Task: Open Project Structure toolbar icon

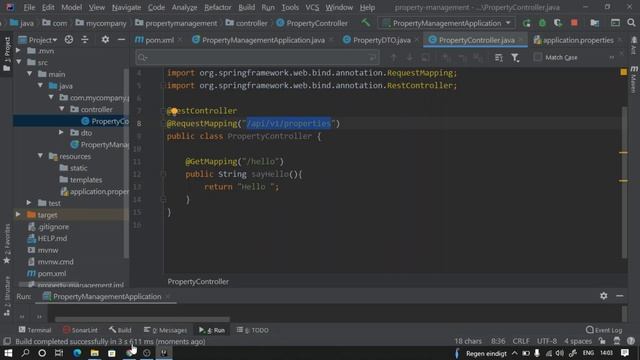Action: [595, 23]
